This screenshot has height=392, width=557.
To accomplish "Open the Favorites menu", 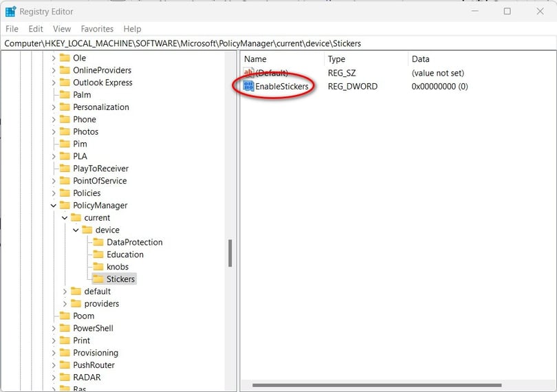I will pos(97,29).
